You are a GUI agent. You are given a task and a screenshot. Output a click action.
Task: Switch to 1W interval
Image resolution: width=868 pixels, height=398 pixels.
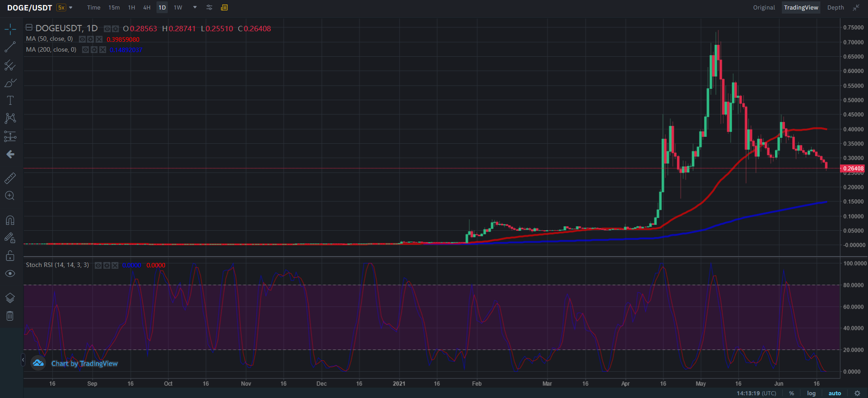click(178, 8)
